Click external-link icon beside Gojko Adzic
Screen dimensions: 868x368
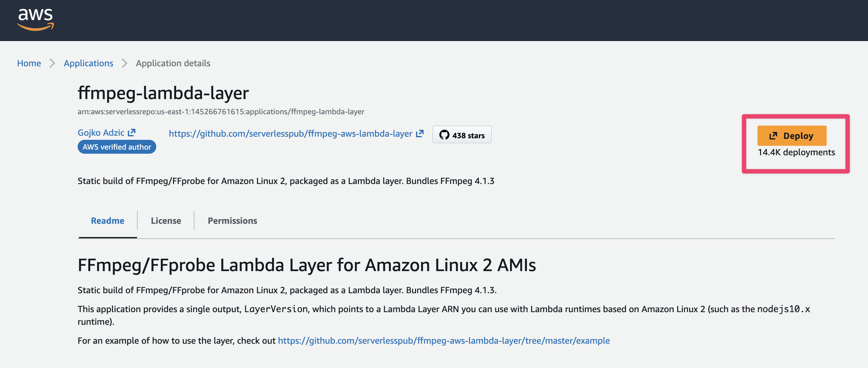[x=131, y=133]
